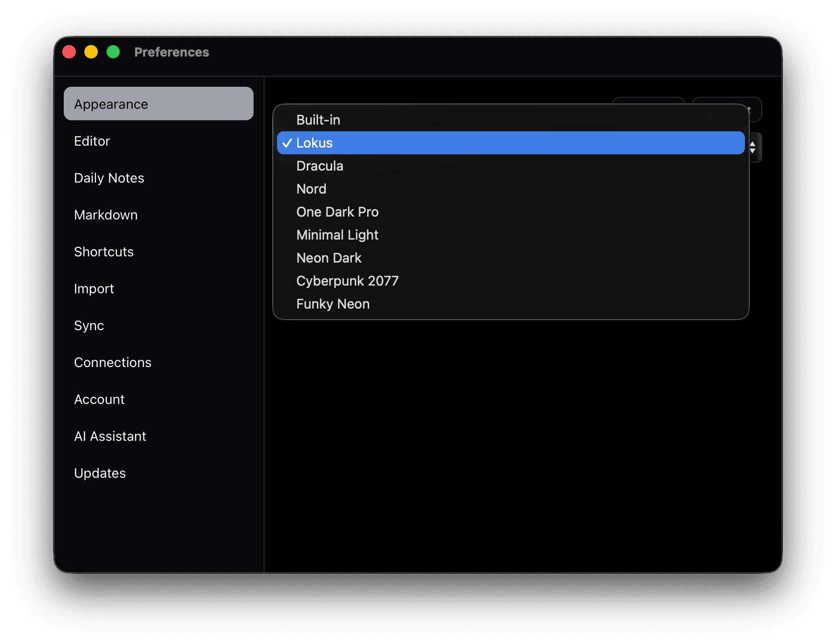Select the Dracula theme

320,166
